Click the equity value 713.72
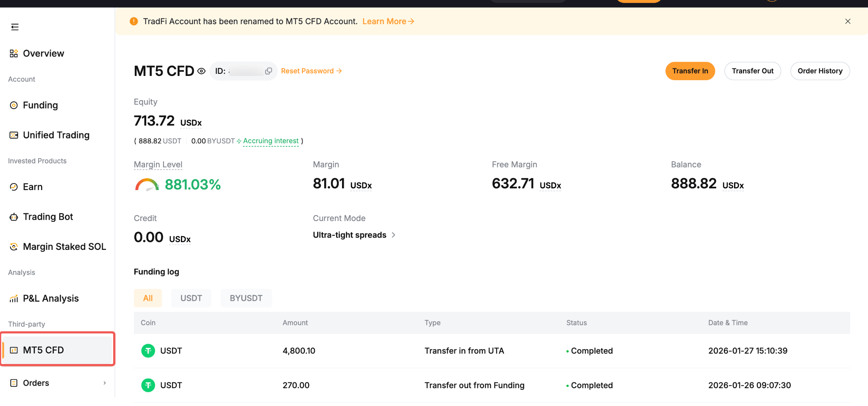This screenshot has width=868, height=406. 154,121
